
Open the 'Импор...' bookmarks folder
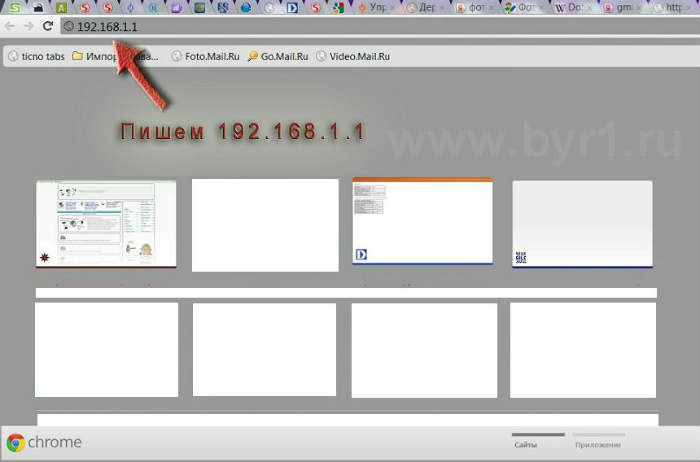[x=115, y=56]
